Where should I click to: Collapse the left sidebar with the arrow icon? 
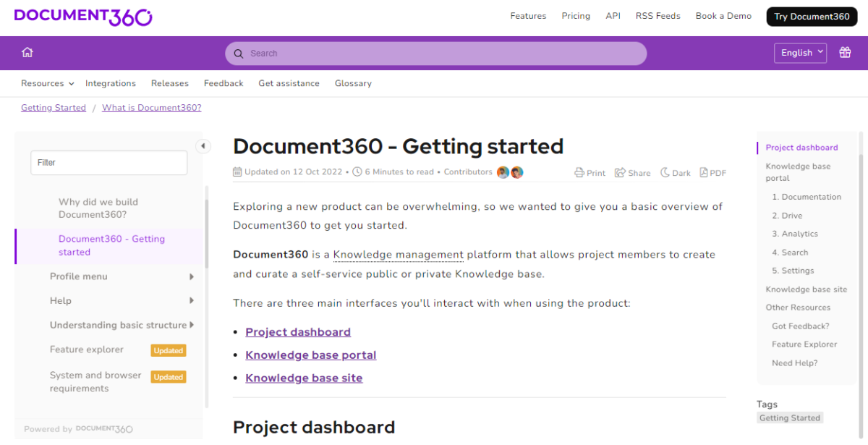(x=203, y=145)
